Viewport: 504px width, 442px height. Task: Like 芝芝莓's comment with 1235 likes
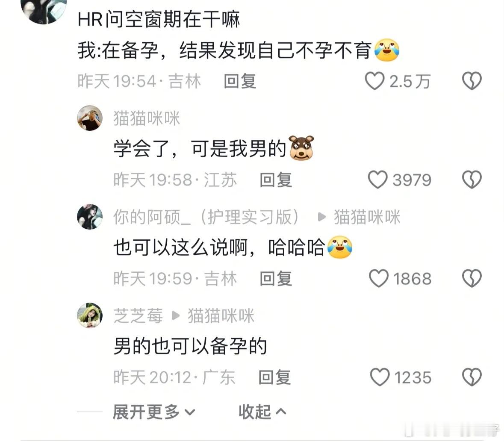click(380, 377)
